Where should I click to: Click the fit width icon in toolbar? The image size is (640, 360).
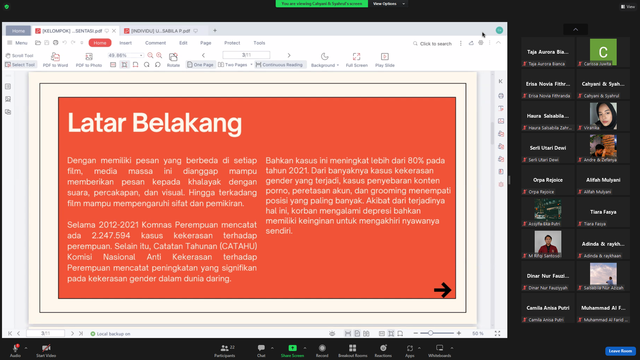click(113, 64)
